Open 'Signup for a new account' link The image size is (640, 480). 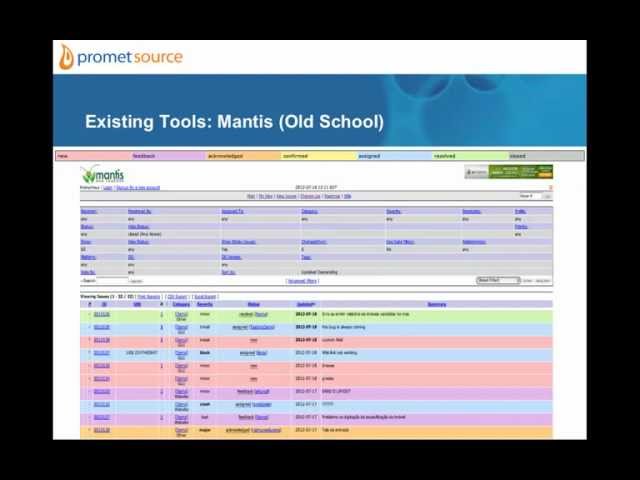(138, 188)
